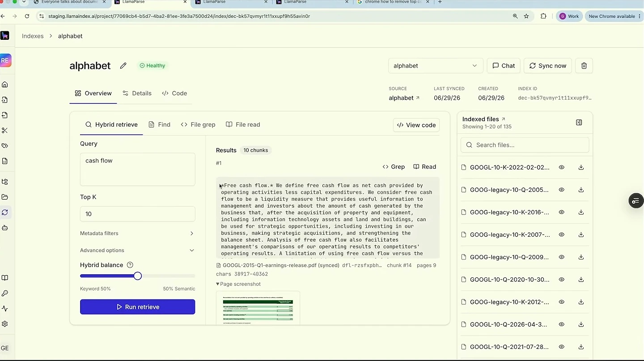Open the Chrome tab search dropdown arrow
The image size is (644, 361).
[x=24, y=2]
